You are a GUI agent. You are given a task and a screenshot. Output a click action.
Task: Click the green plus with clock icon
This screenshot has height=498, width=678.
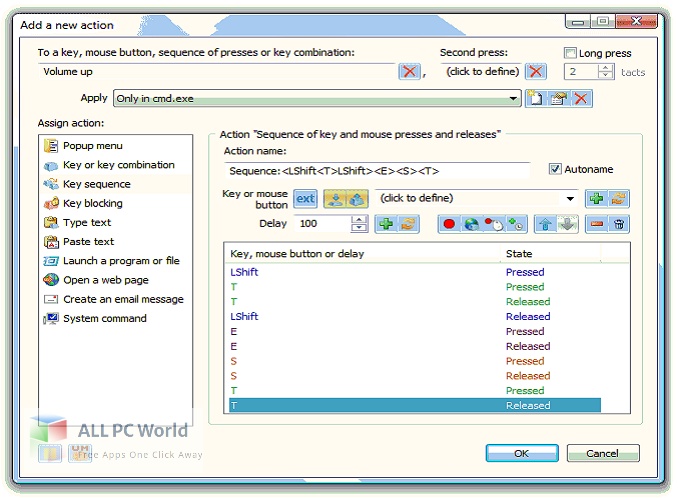(516, 224)
